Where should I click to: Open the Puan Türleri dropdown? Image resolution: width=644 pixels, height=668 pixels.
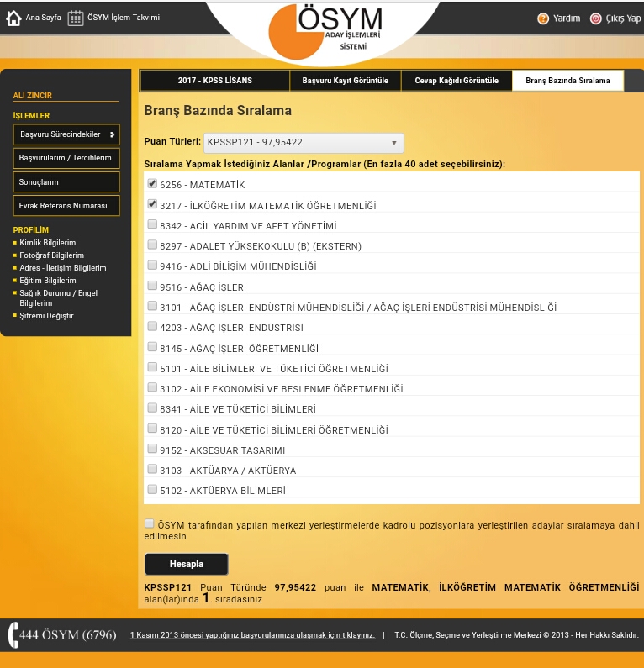pos(304,143)
